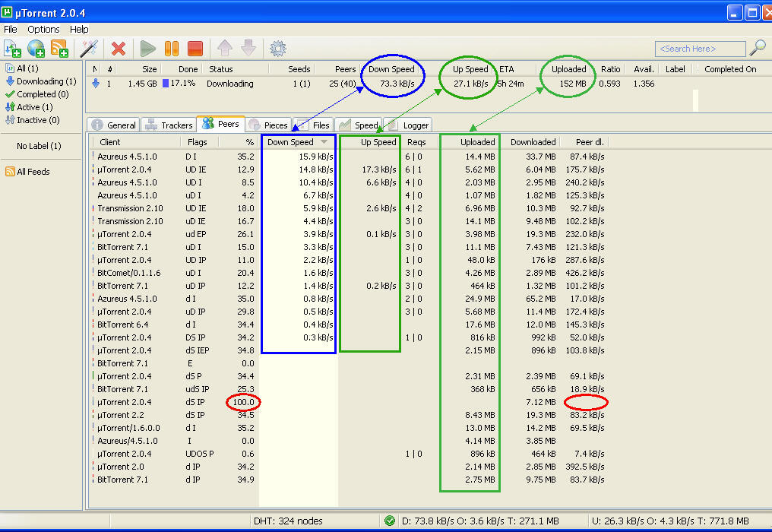Screen dimensions: 772x532
Task: Switch to the Logger tab
Action: tap(410, 125)
